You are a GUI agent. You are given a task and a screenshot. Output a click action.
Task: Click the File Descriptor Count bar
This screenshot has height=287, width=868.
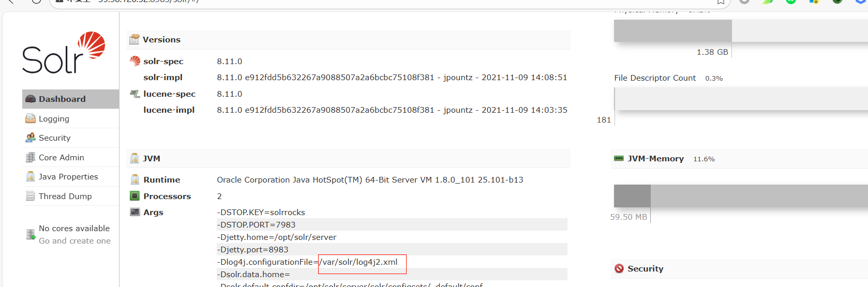click(x=741, y=98)
